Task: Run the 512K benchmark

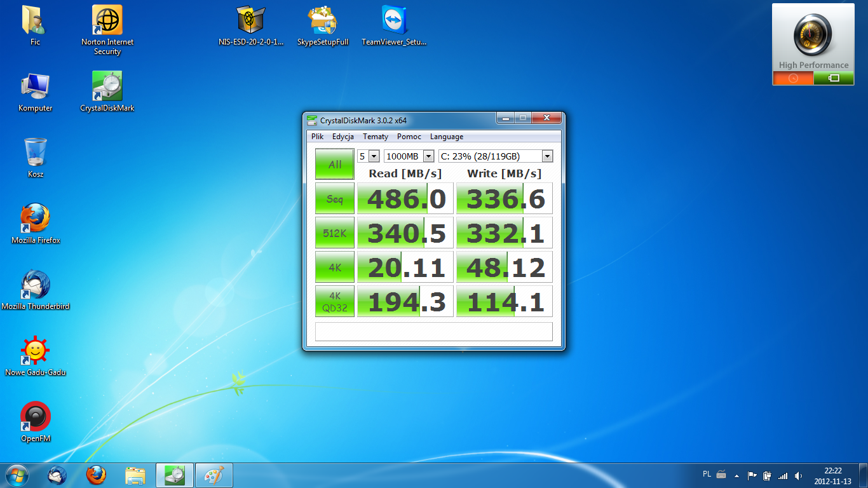Action: (x=335, y=233)
